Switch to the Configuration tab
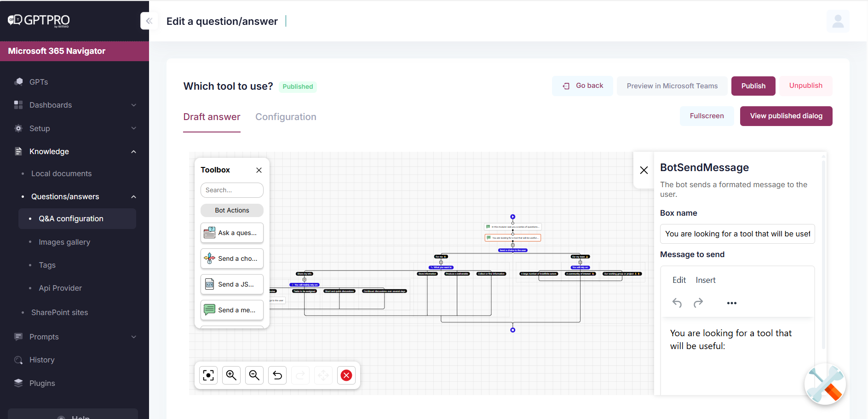The width and height of the screenshot is (868, 419). click(286, 117)
